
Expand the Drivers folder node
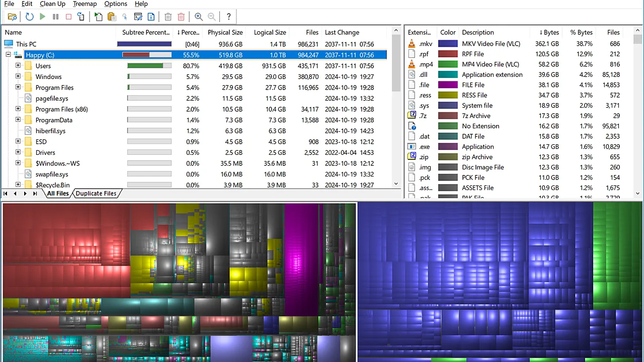[x=18, y=152]
